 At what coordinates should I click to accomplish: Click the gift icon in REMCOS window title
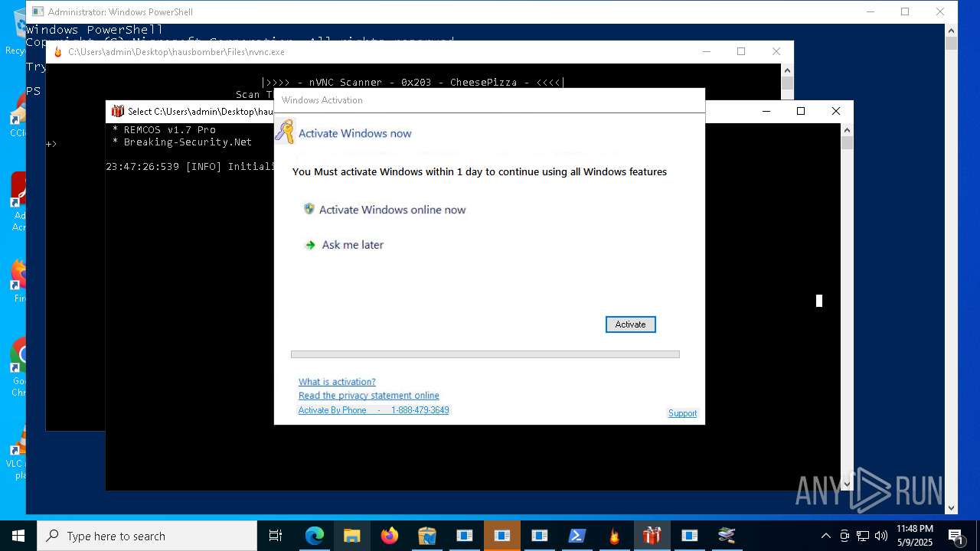click(117, 111)
